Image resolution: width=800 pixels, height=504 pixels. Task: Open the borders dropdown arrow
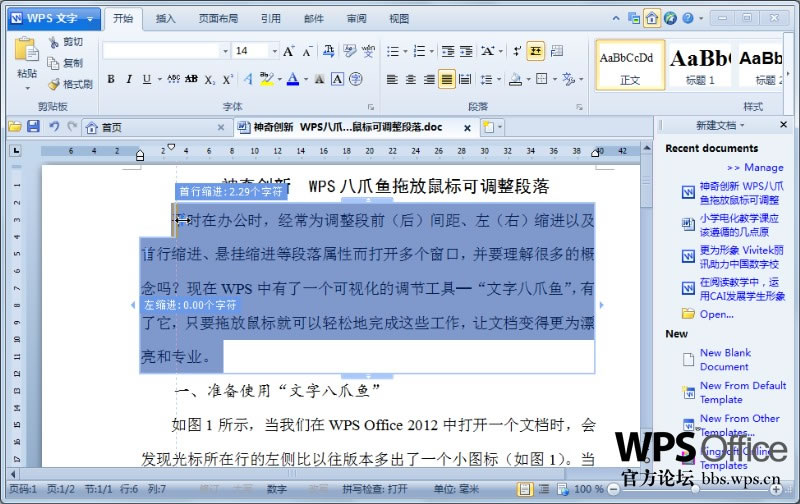click(554, 80)
